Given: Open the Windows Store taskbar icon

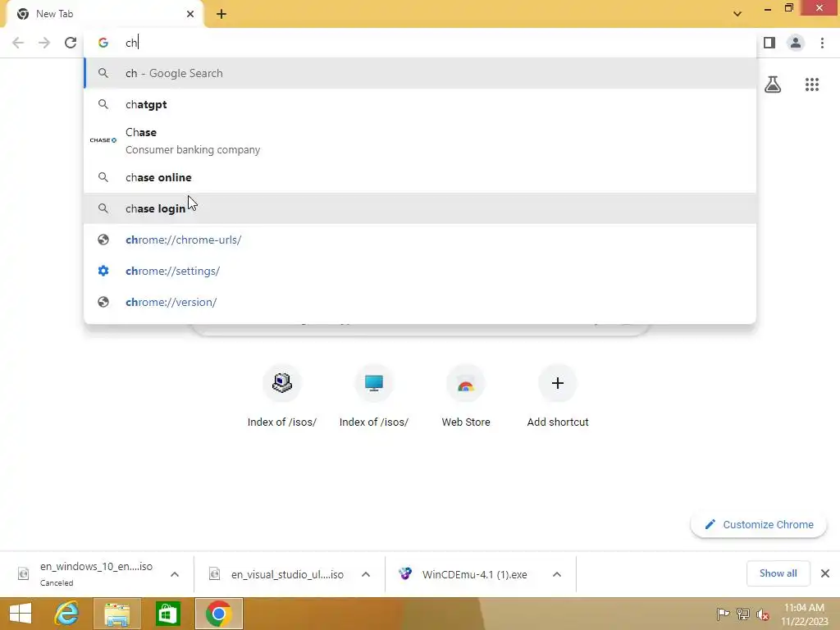Looking at the screenshot, I should (167, 614).
